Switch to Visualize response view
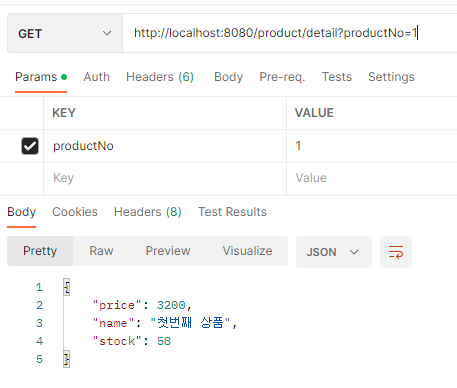The image size is (457, 388). 247,251
